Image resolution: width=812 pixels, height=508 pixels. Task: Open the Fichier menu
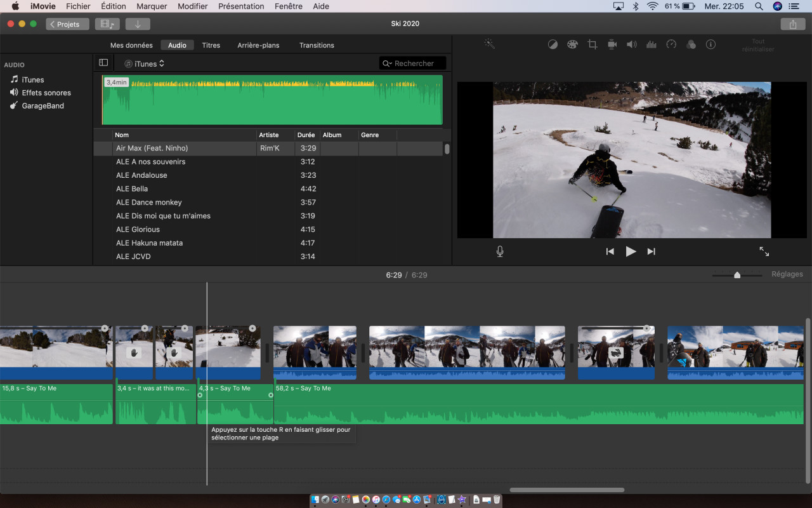(78, 6)
